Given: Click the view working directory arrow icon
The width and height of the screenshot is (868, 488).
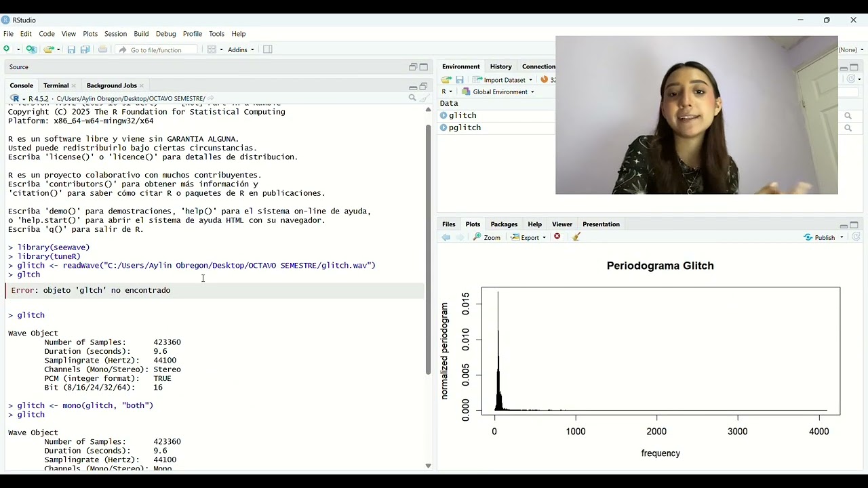Looking at the screenshot, I should click(x=211, y=98).
